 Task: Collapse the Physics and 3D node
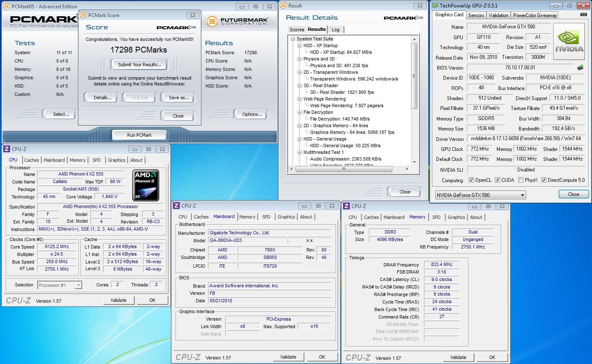click(300, 59)
